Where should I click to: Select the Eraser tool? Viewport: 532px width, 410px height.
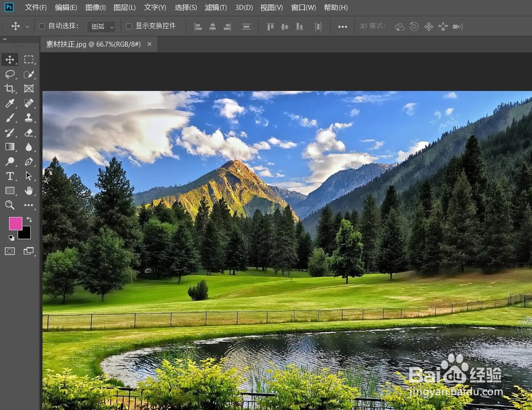coord(29,133)
